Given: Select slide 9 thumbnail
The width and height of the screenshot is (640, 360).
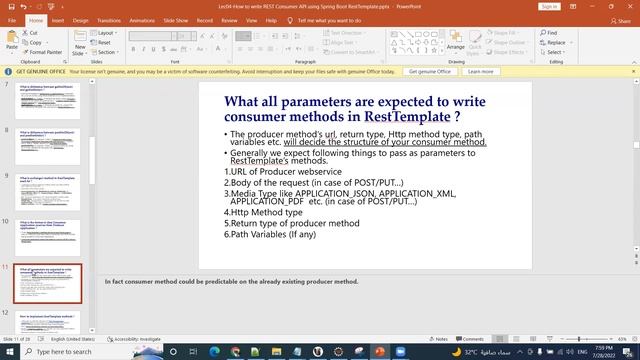Looking at the screenshot, I should [x=47, y=192].
